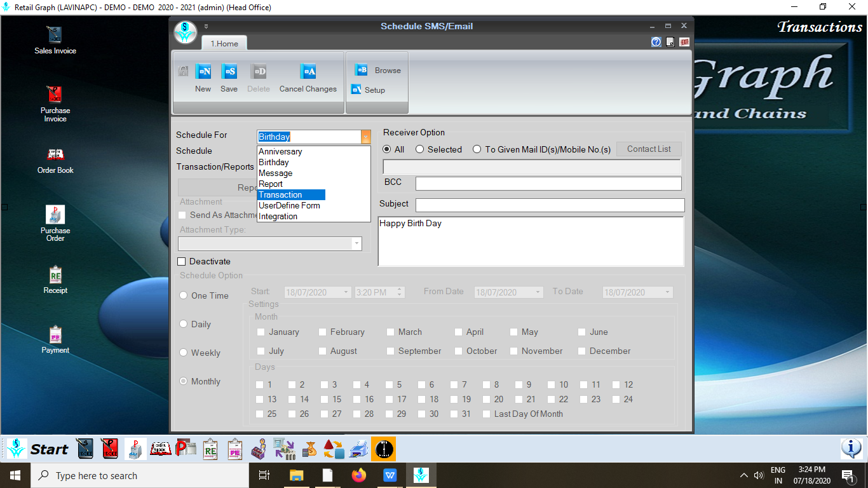This screenshot has width=868, height=488.
Task: Click the RE receipt clipboard icon in app bar
Action: coord(210,449)
